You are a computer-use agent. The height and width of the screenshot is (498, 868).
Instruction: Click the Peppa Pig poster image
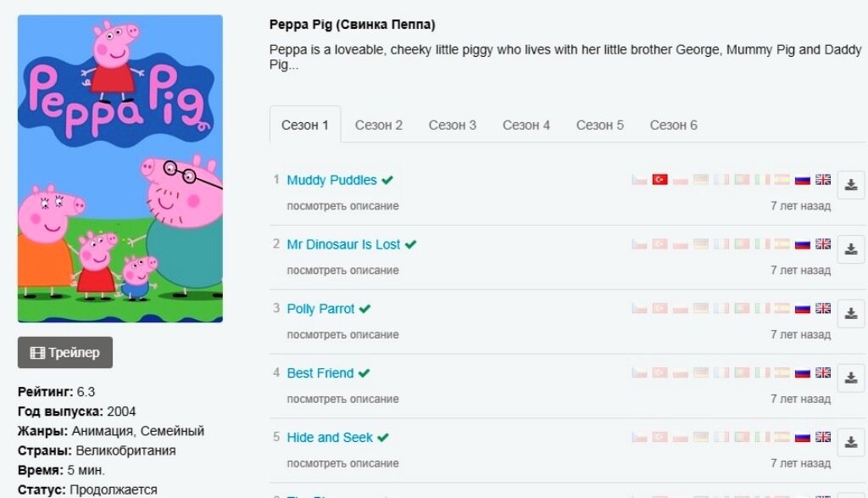[120, 168]
